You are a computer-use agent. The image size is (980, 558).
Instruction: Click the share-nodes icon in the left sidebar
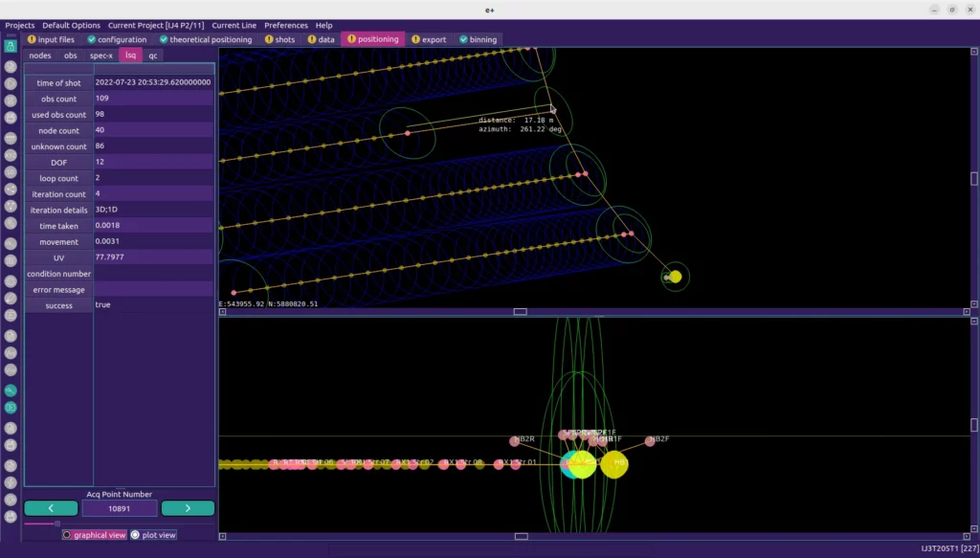point(11,190)
